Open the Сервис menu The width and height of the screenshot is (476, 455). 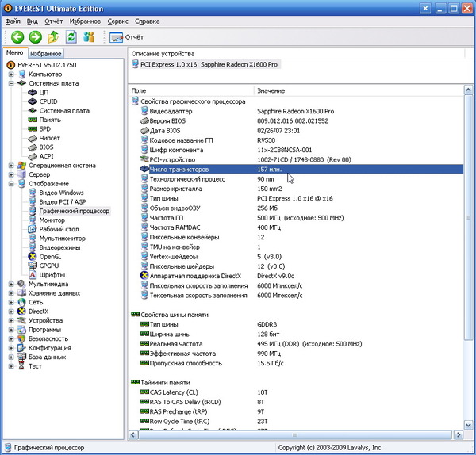117,21
